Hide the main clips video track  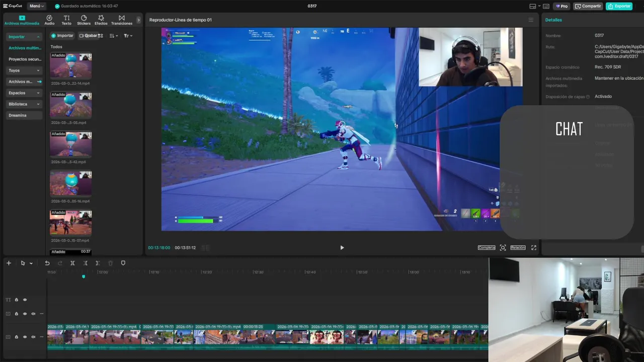pyautogui.click(x=25, y=337)
